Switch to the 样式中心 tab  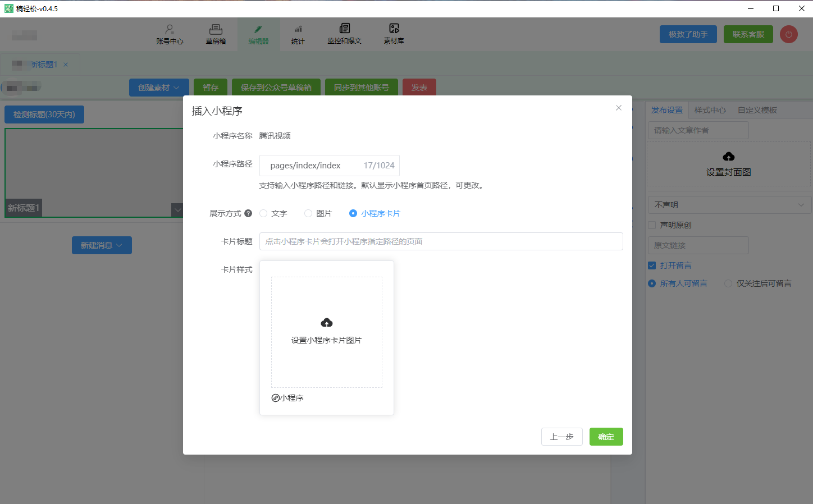click(710, 110)
